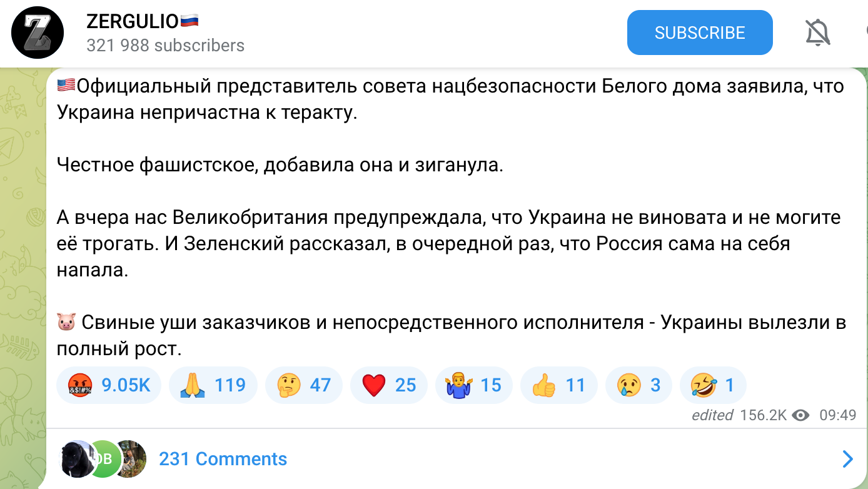Image resolution: width=868 pixels, height=489 pixels.
Task: Expand comments with the right chevron
Action: point(847,459)
